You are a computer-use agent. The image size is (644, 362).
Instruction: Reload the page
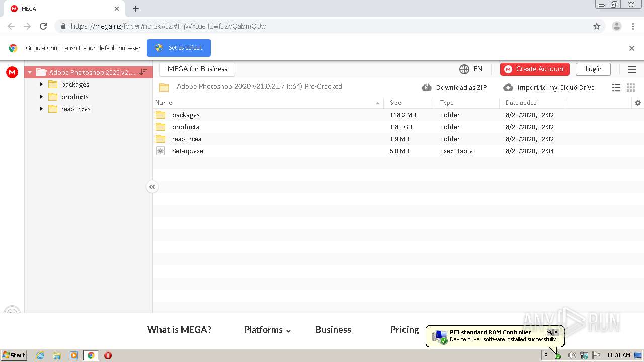(x=43, y=26)
